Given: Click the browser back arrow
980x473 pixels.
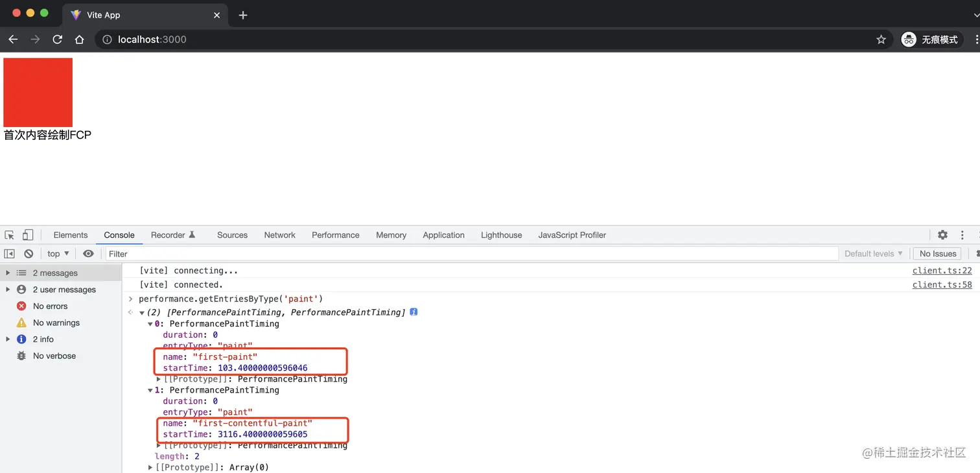Looking at the screenshot, I should coord(13,40).
